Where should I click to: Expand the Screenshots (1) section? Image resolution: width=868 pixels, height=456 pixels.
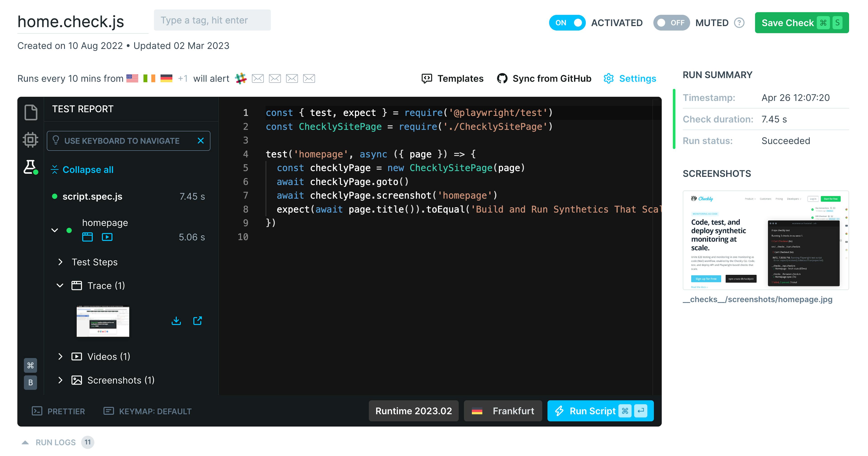click(60, 380)
